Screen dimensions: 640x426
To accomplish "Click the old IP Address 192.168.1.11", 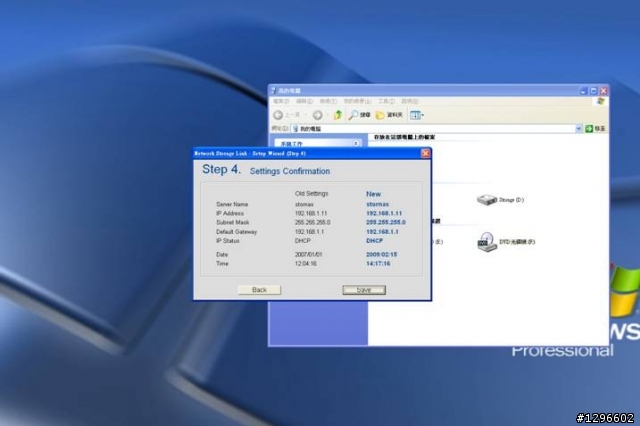I will click(311, 213).
